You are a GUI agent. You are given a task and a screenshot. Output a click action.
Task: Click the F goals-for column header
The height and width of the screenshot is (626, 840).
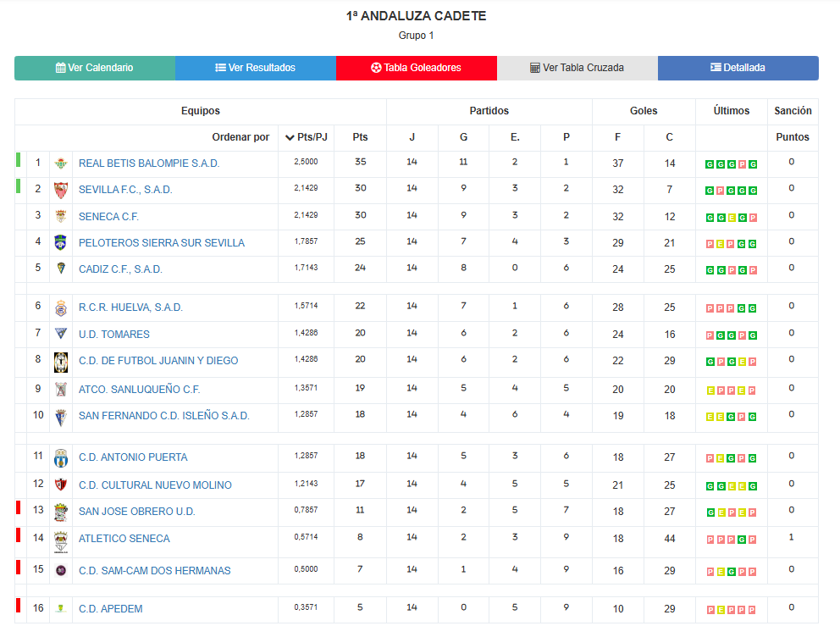[x=617, y=137]
